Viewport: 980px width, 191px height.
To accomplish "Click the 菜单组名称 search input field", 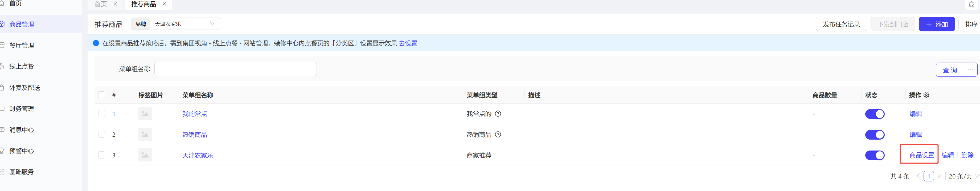I will (236, 69).
